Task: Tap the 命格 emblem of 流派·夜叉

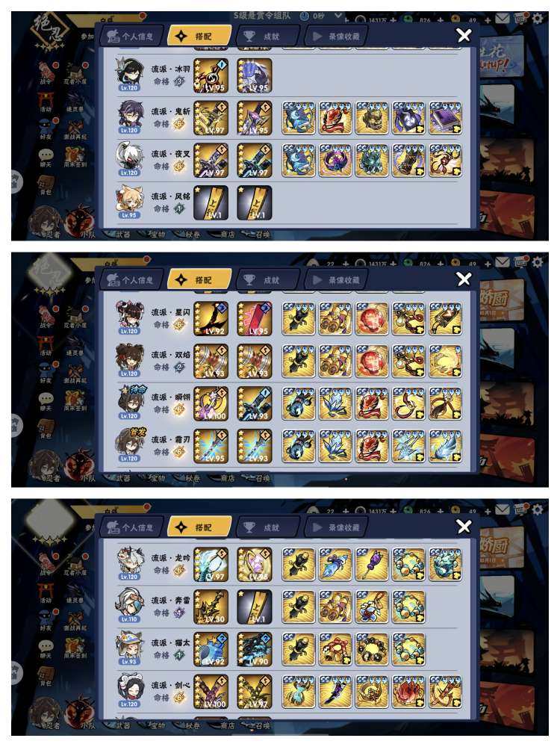Action: point(179,167)
